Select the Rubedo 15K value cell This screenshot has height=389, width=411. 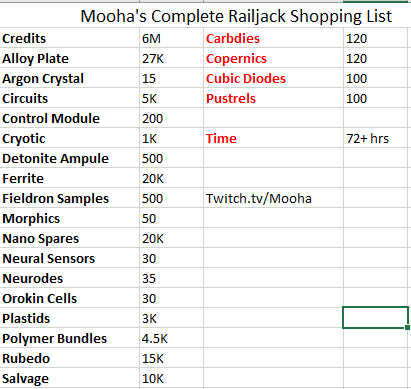coord(171,358)
